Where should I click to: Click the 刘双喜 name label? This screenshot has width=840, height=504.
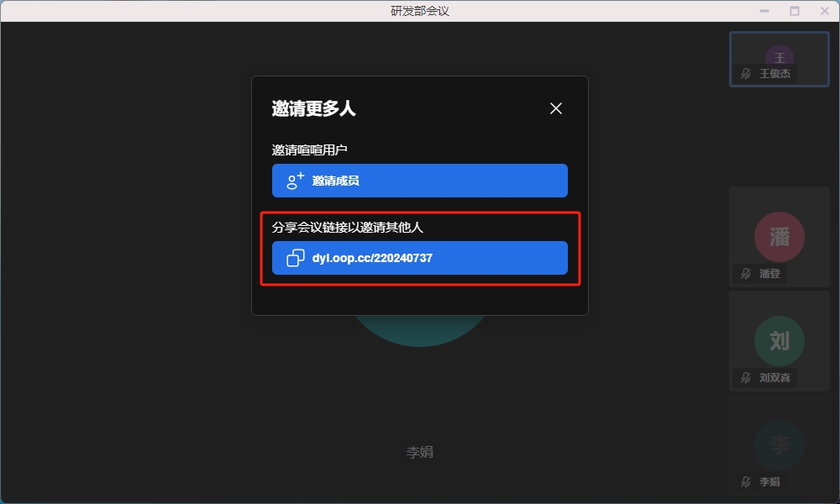tap(774, 378)
